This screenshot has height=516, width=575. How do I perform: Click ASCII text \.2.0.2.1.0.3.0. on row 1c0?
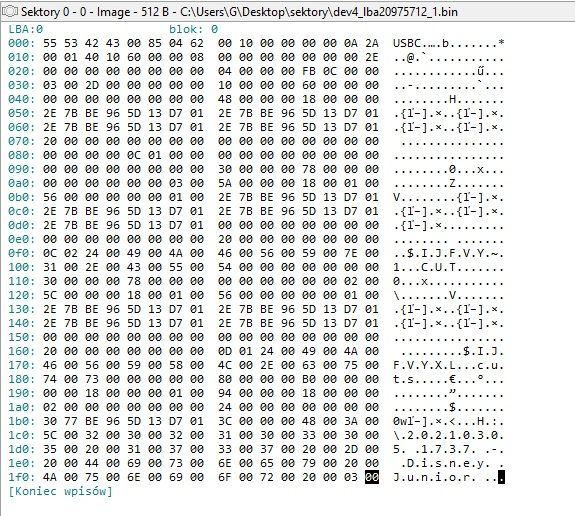pyautogui.click(x=449, y=435)
